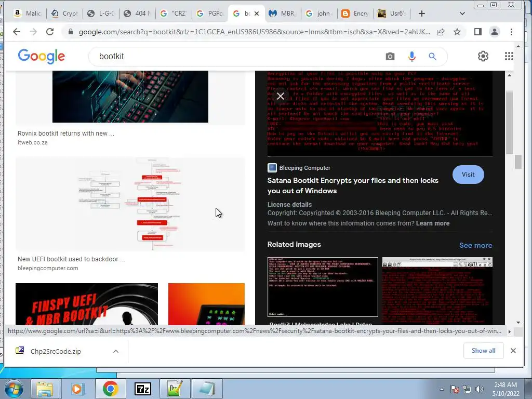Screen dimensions: 532x399
Task: Go back to the previous page
Action: (17, 32)
